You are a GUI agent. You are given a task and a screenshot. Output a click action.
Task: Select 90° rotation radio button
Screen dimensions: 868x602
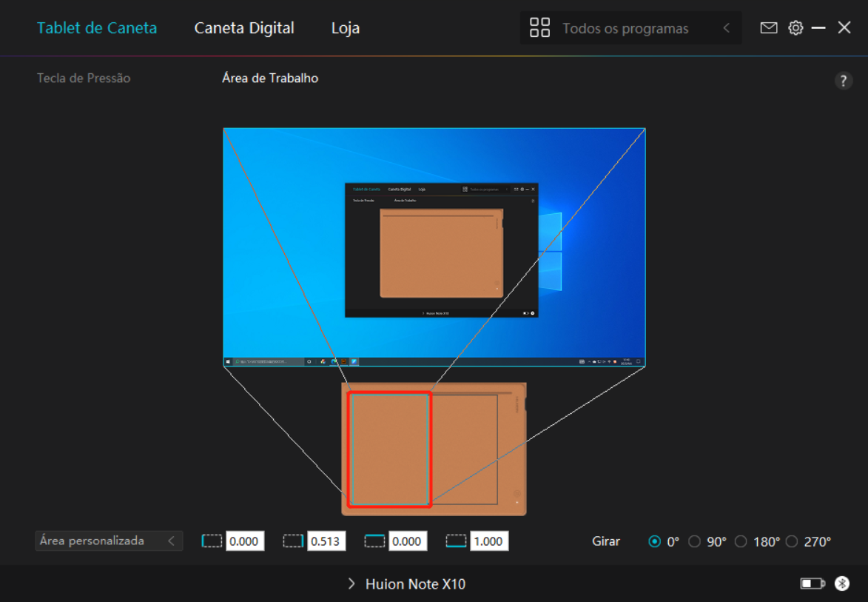pos(694,541)
